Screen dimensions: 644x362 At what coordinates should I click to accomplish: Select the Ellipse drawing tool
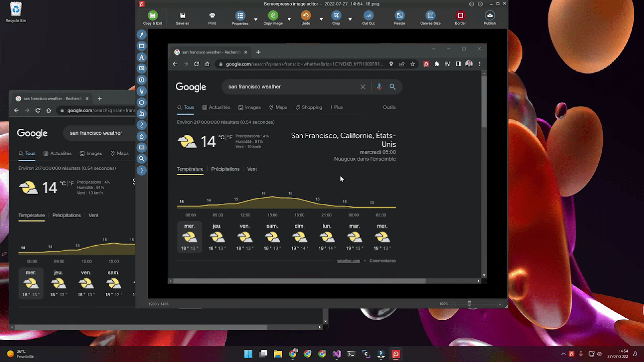click(141, 103)
